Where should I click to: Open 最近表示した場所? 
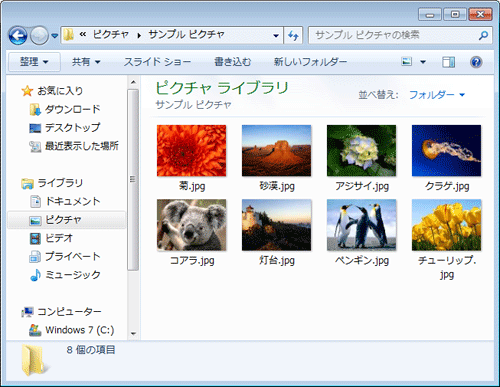click(82, 146)
